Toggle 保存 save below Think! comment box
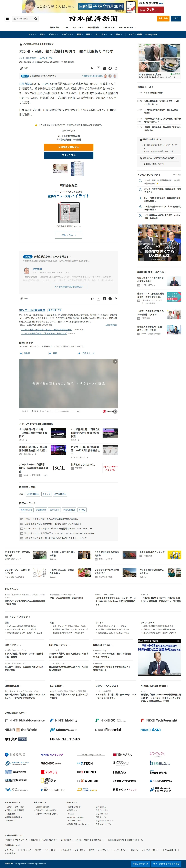Viewport: 186px width, 868px height. click(x=24, y=299)
